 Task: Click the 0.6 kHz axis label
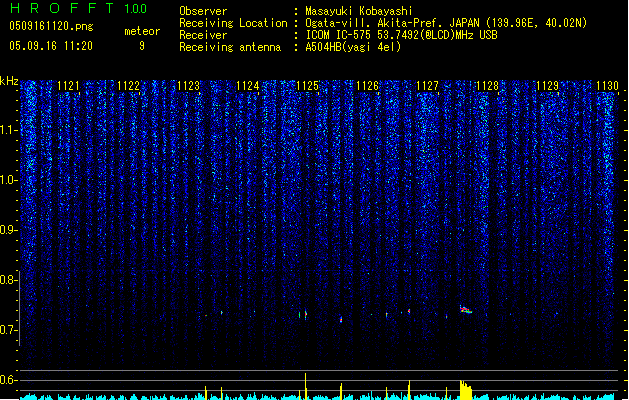click(x=8, y=380)
